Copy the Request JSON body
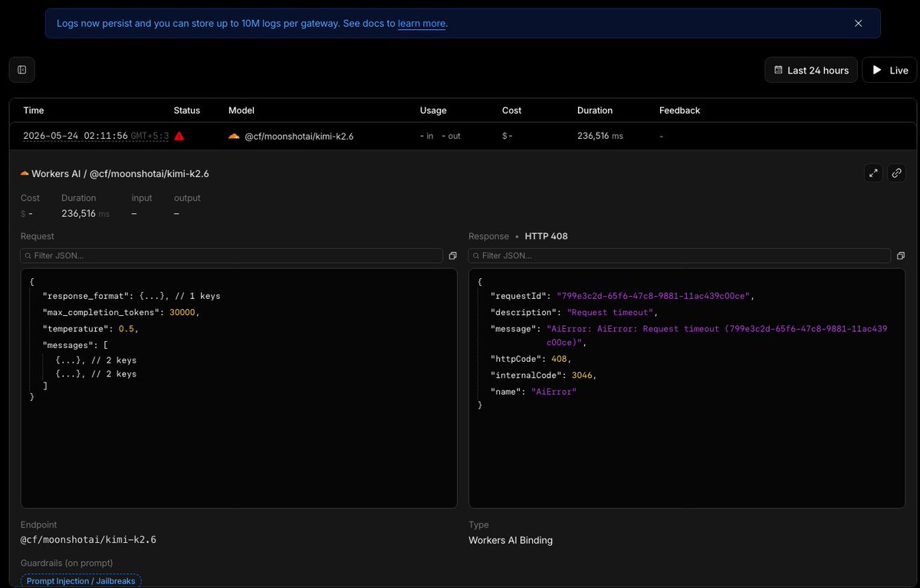Screen dimensions: 920x588 [452, 255]
